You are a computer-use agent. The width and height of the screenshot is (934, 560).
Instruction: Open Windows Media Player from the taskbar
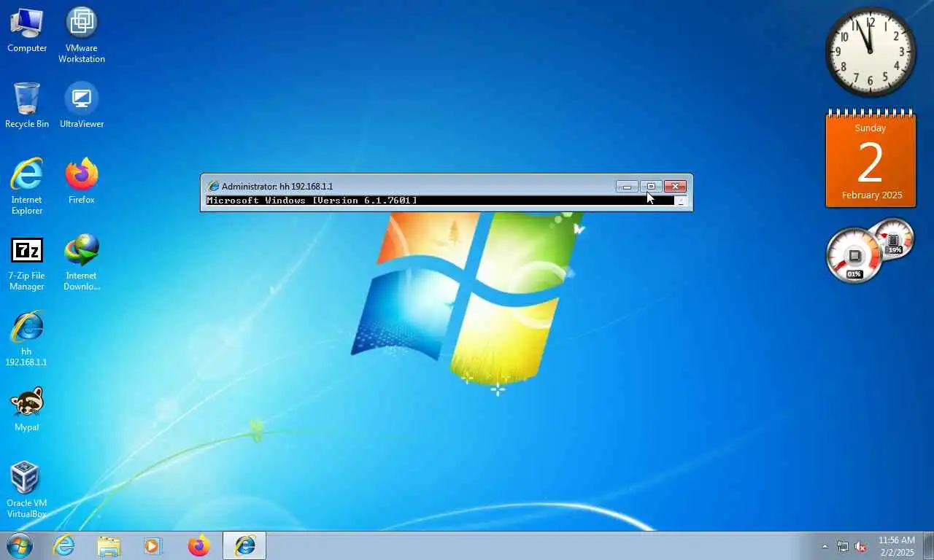153,545
